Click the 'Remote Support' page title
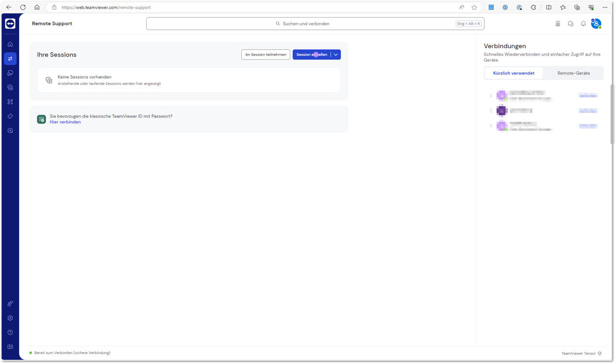Image resolution: width=615 pixels, height=364 pixels. [52, 24]
